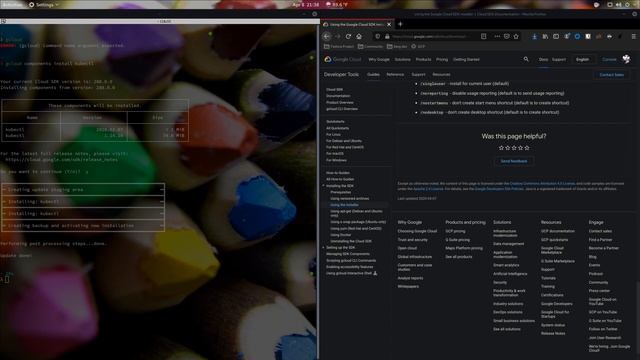Open the For Linux quickstart

coord(333,134)
